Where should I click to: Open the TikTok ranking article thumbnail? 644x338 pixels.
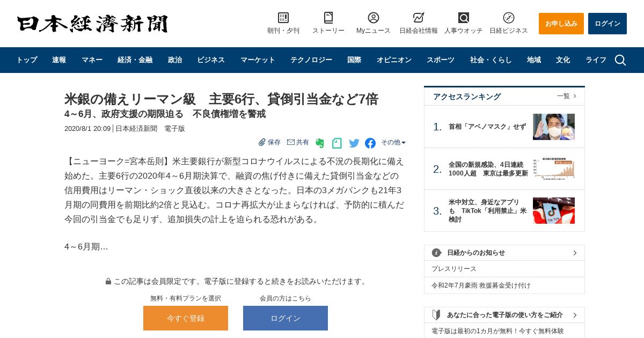pos(554,210)
